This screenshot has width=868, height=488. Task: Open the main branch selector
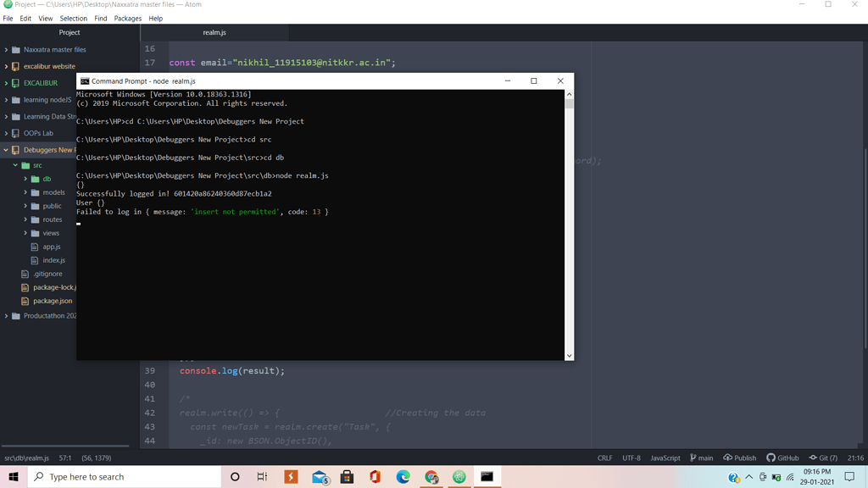click(x=701, y=457)
